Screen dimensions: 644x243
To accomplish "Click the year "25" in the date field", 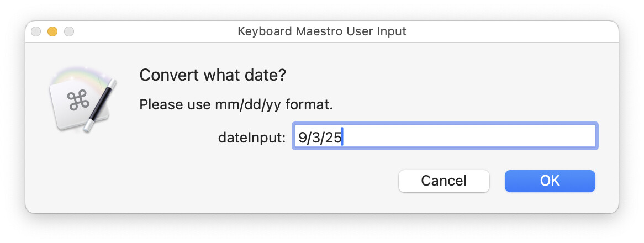I will pyautogui.click(x=333, y=137).
